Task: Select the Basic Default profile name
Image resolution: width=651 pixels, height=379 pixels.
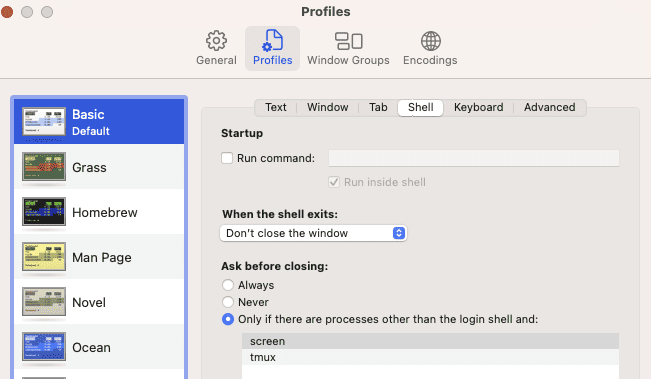Action: click(x=91, y=122)
